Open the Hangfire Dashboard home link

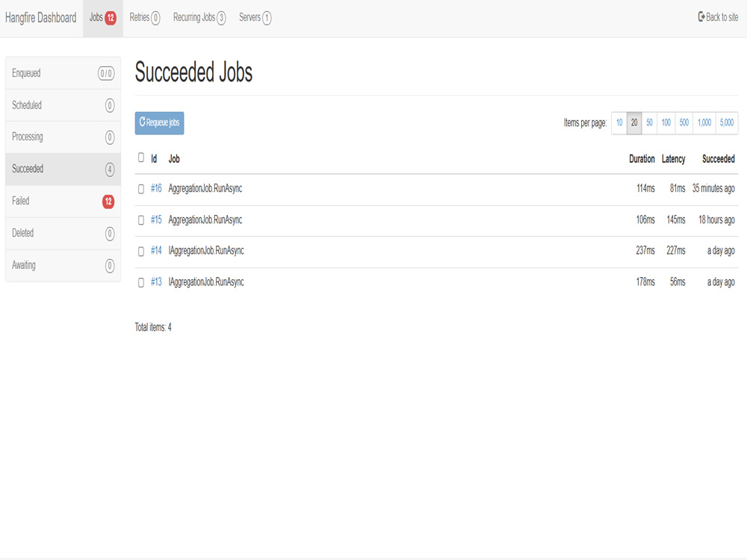pos(40,18)
